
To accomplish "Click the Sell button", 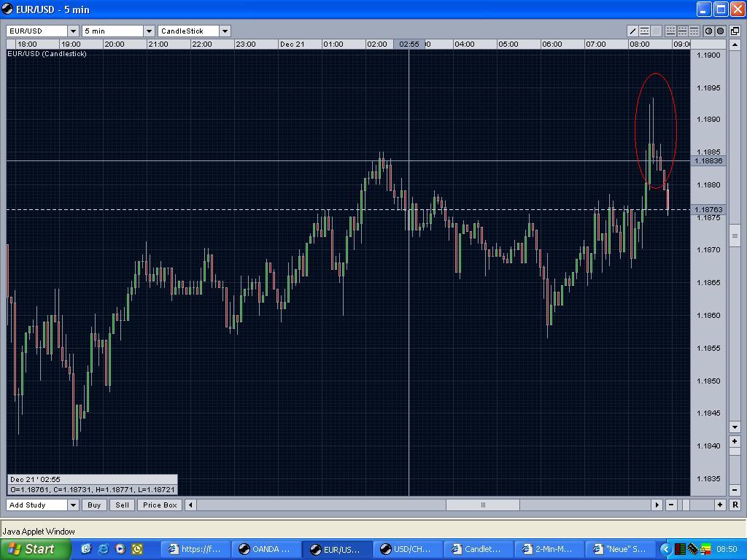I will tap(122, 505).
